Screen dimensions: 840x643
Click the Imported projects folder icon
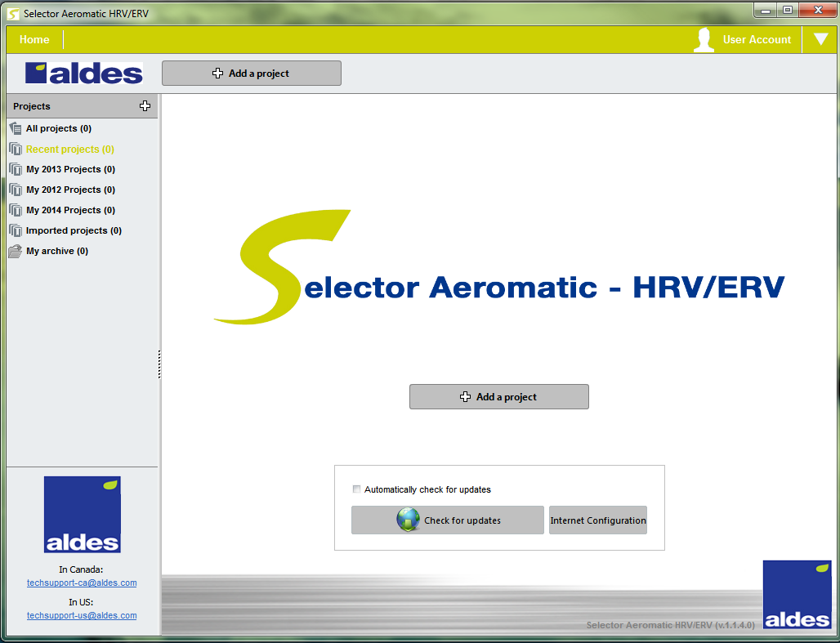[x=16, y=230]
